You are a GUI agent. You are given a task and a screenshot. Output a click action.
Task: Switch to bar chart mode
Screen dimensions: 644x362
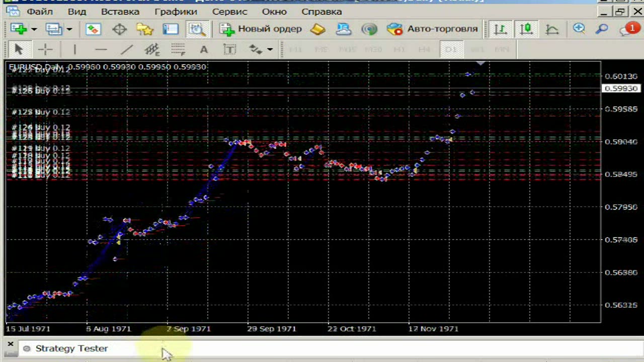[500, 29]
